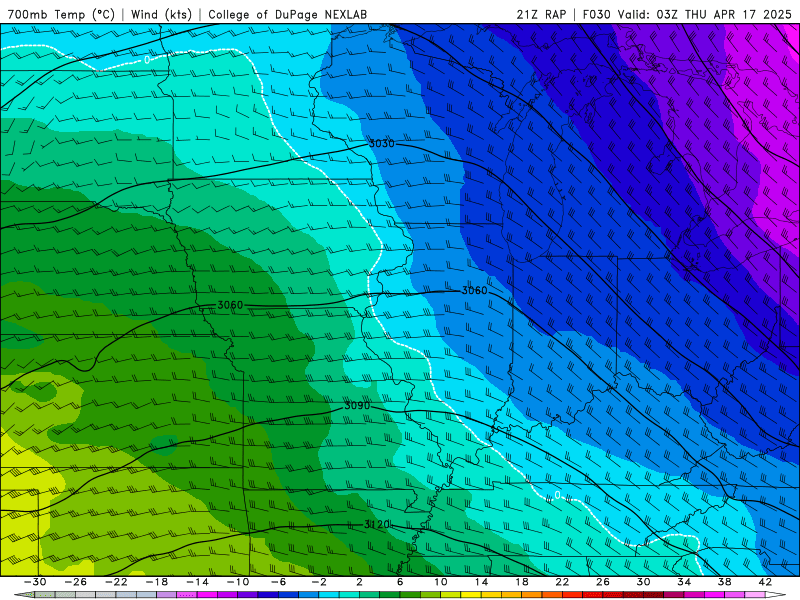Select the 38 temperature scale label
Screen dimensions: 800x600
coord(724,582)
